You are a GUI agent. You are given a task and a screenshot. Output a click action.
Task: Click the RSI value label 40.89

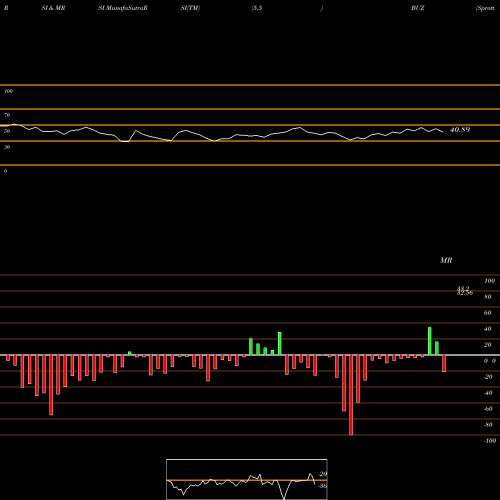(460, 130)
